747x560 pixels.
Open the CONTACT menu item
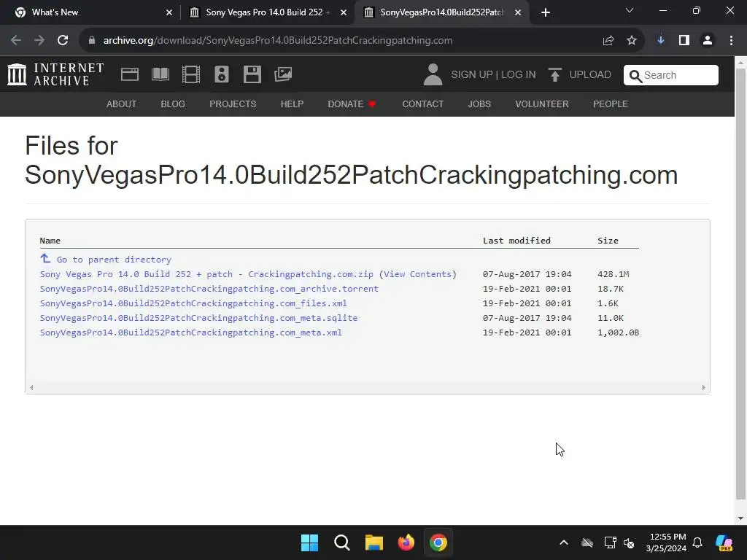pyautogui.click(x=423, y=104)
